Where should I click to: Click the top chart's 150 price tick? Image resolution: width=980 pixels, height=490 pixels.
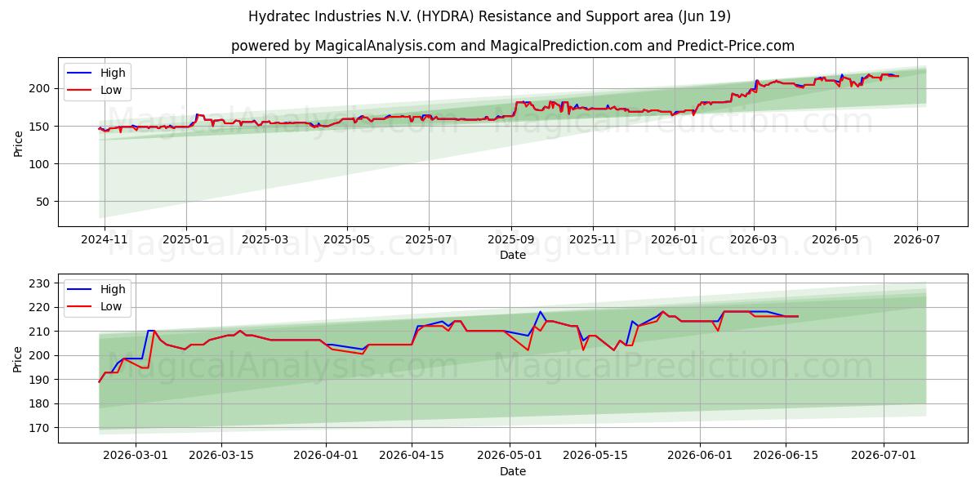click(41, 126)
